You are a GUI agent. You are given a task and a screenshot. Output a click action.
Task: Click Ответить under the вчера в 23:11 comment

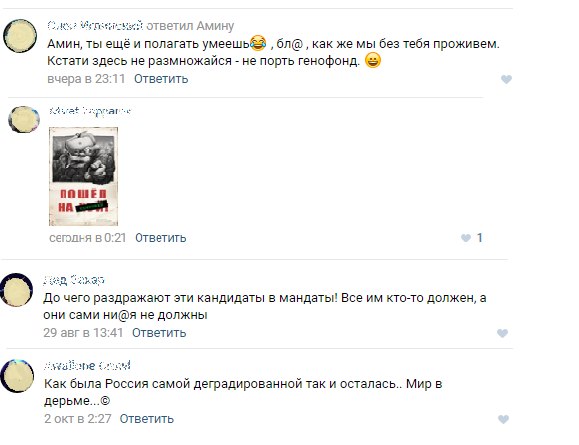(161, 79)
